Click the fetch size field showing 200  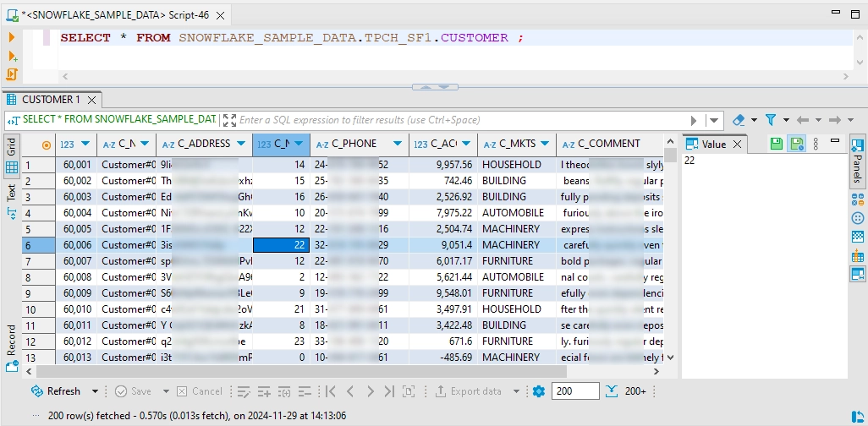[575, 391]
